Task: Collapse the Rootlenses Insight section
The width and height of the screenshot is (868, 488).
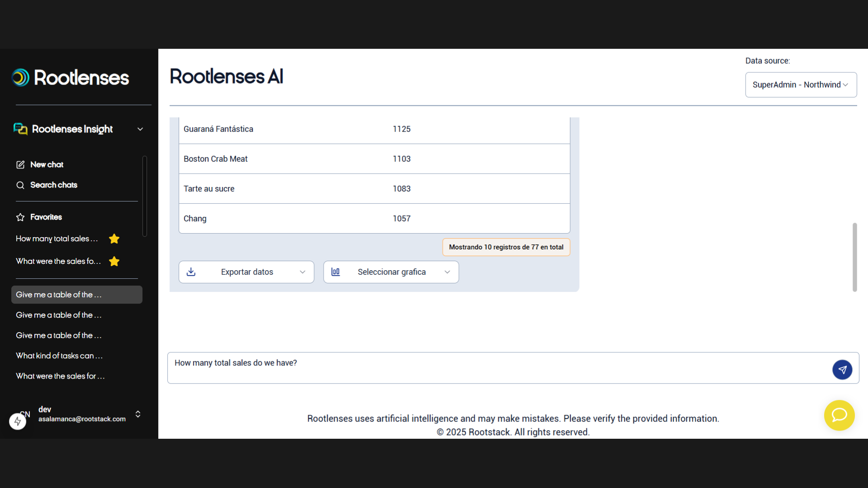Action: click(140, 129)
